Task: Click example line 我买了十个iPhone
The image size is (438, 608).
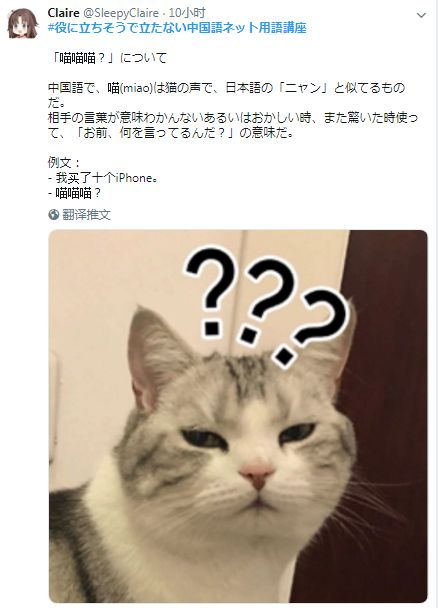Action: pos(103,178)
